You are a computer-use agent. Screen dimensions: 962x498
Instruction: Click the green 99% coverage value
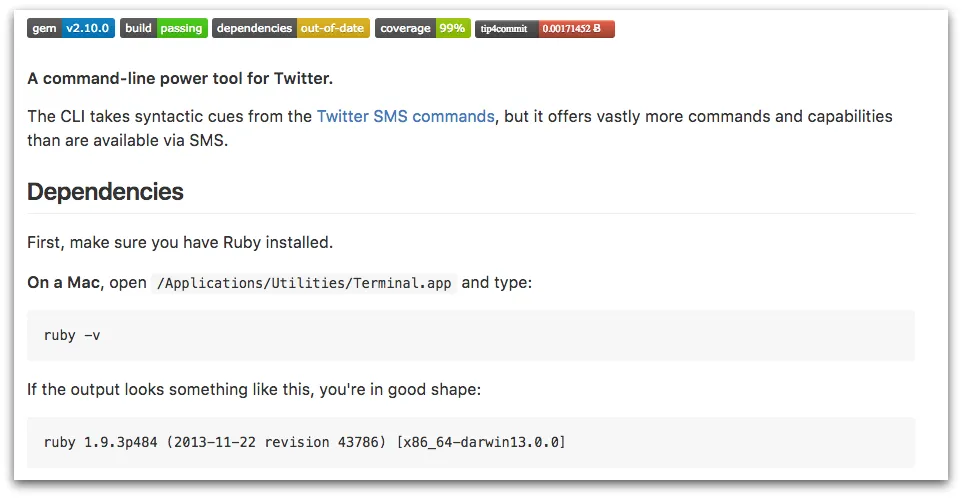pyautogui.click(x=452, y=28)
